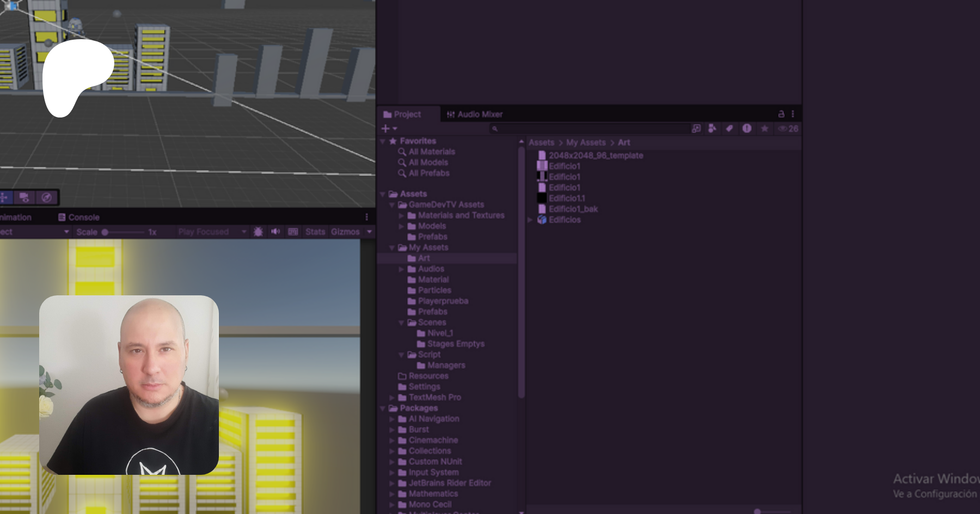Click the camera overlay icon in scene view
Image resolution: width=980 pixels, height=514 pixels.
[x=24, y=197]
